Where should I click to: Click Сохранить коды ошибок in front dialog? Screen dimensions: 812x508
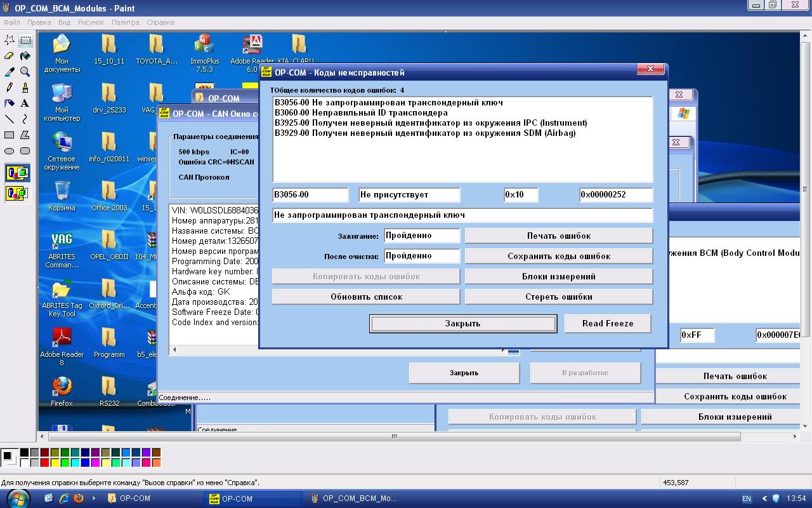point(559,256)
